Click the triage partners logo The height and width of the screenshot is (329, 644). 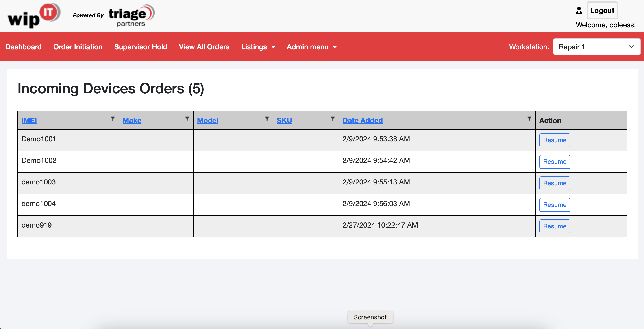coord(131,16)
